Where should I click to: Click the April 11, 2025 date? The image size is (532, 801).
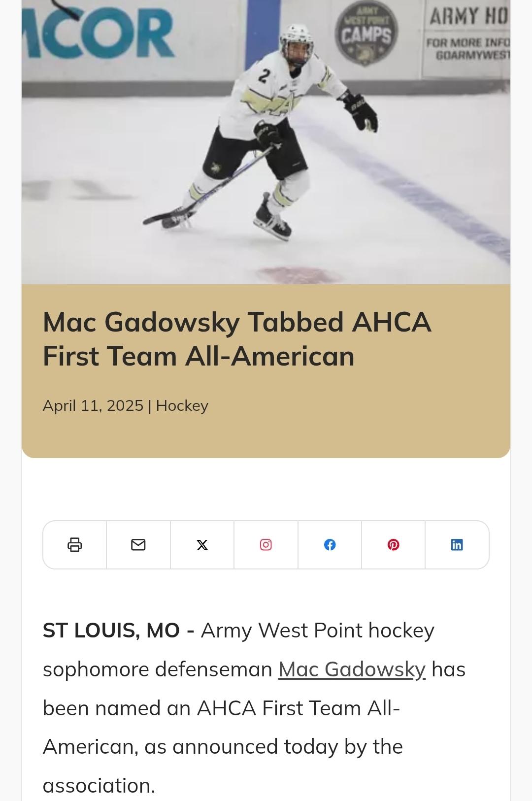click(x=93, y=406)
